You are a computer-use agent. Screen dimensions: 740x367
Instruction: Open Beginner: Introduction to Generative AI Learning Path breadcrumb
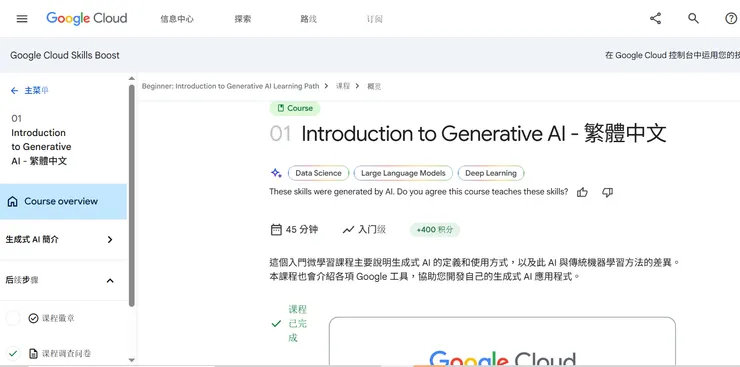coord(230,86)
